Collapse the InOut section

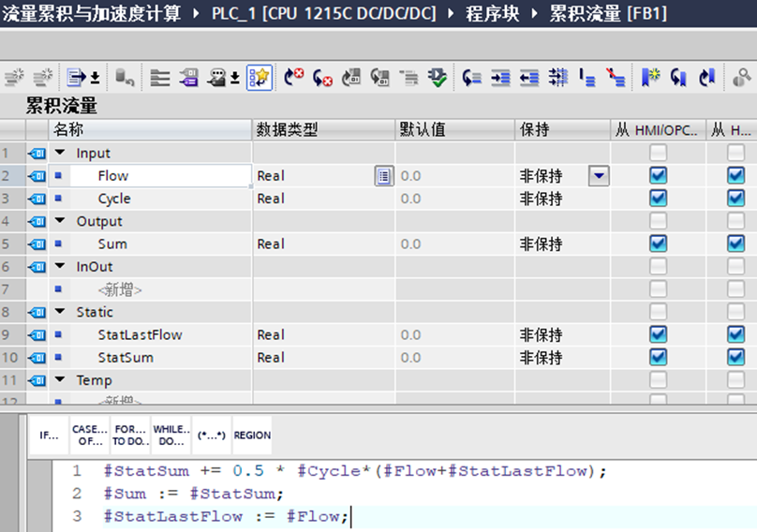click(x=60, y=266)
